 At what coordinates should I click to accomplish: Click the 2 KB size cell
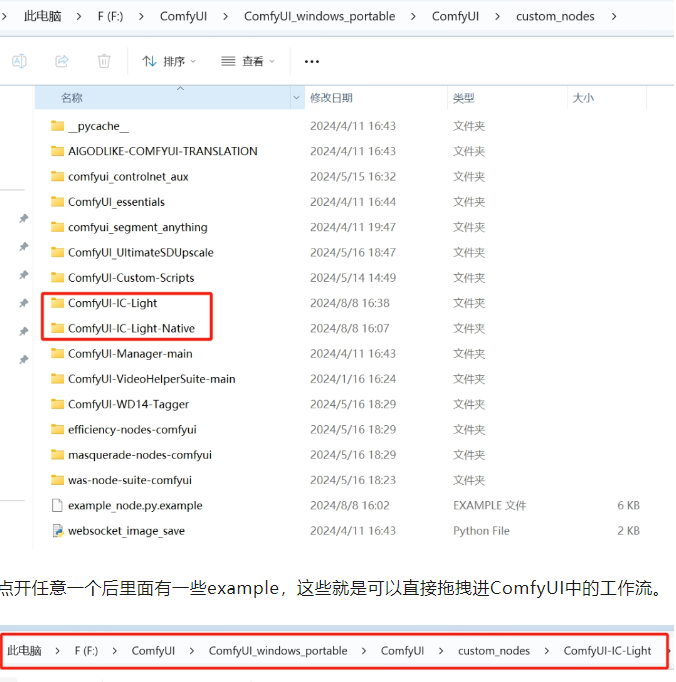coord(628,530)
